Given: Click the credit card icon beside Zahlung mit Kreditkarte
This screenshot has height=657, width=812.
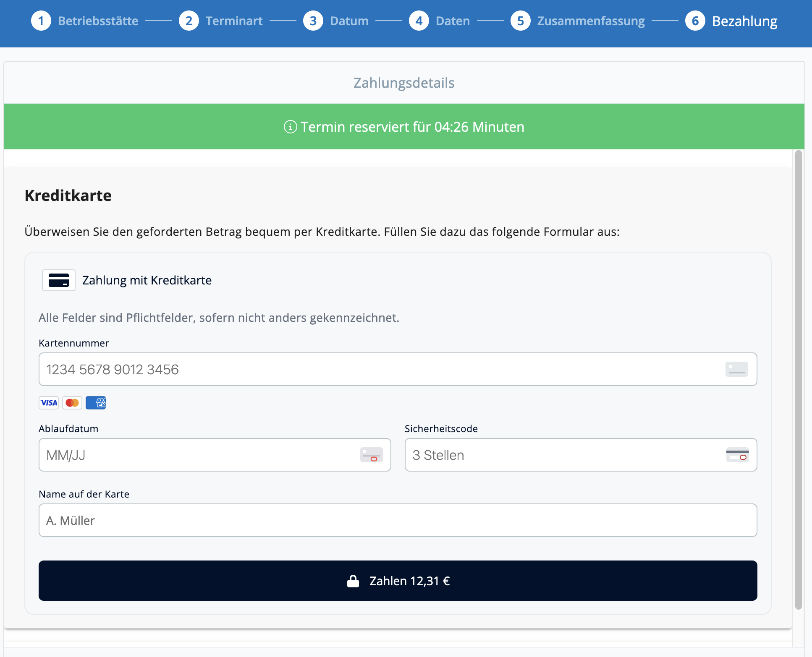Looking at the screenshot, I should pyautogui.click(x=59, y=280).
